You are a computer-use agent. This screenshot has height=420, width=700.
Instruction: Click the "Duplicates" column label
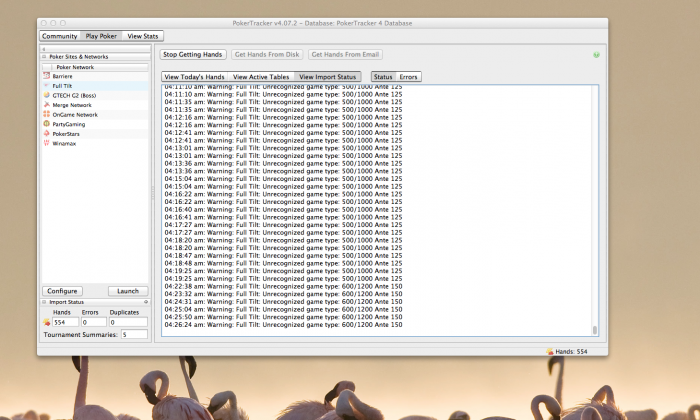(x=124, y=312)
